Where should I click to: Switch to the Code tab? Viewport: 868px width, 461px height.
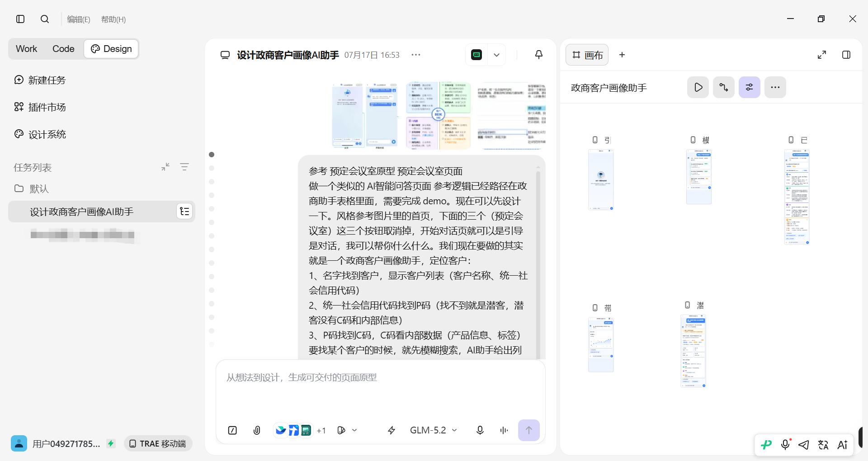[63, 49]
